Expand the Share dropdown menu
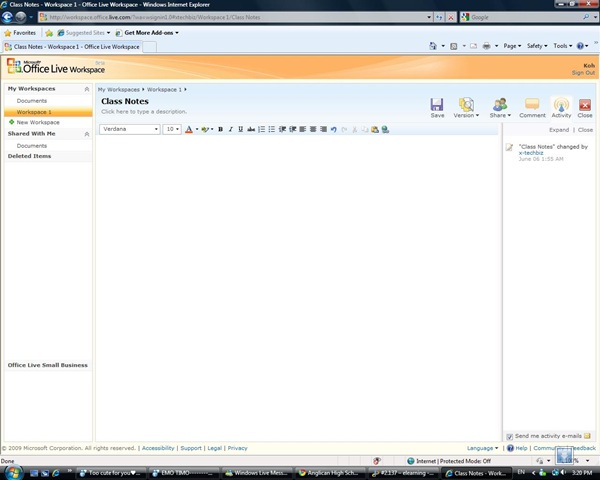 (x=500, y=108)
